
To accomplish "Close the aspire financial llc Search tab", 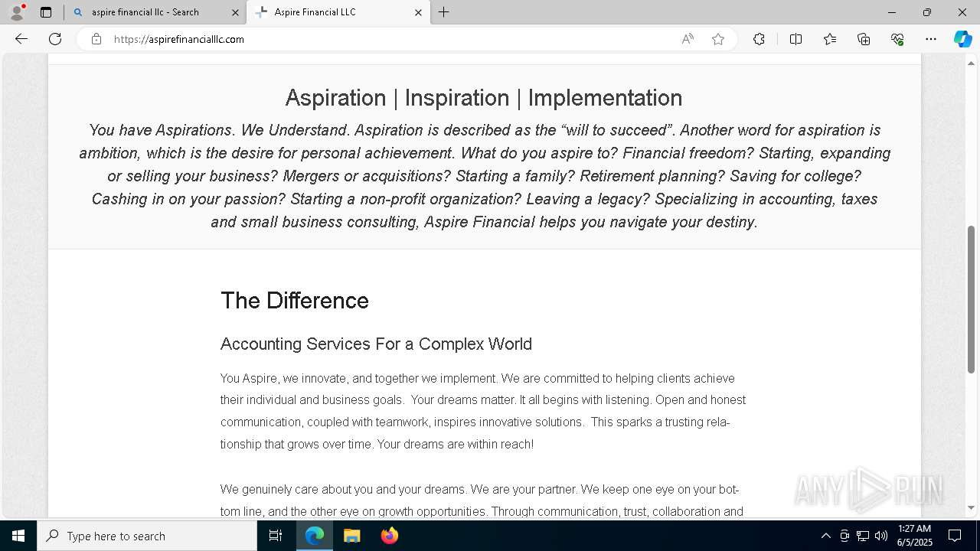I will click(x=235, y=12).
